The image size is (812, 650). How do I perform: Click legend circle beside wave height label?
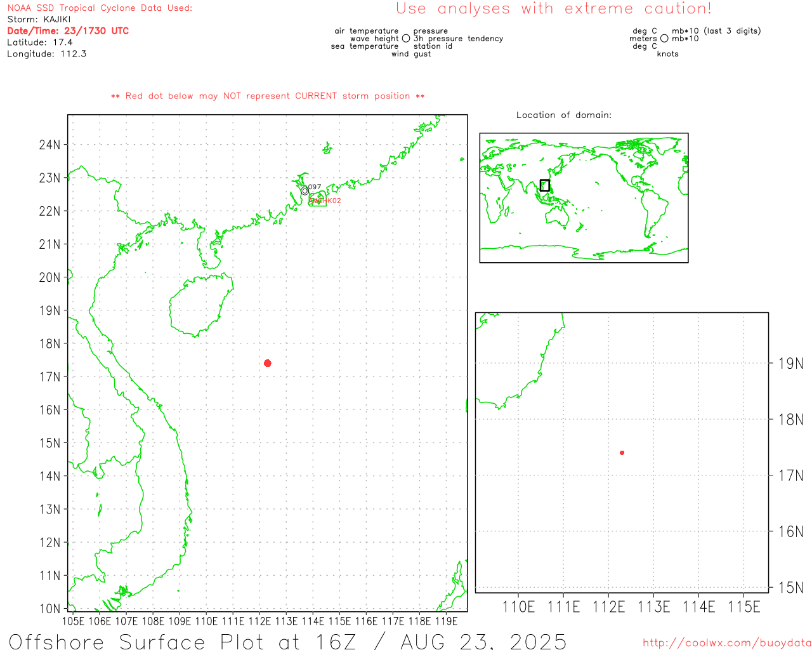pyautogui.click(x=406, y=38)
